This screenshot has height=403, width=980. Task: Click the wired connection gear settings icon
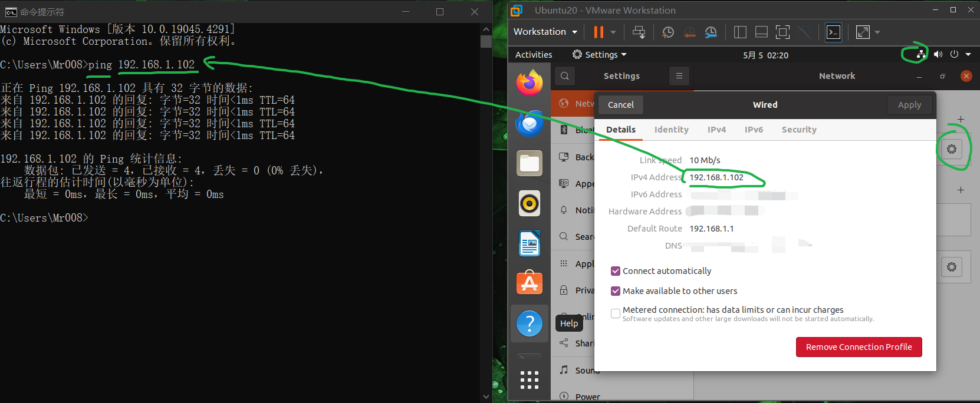(952, 149)
